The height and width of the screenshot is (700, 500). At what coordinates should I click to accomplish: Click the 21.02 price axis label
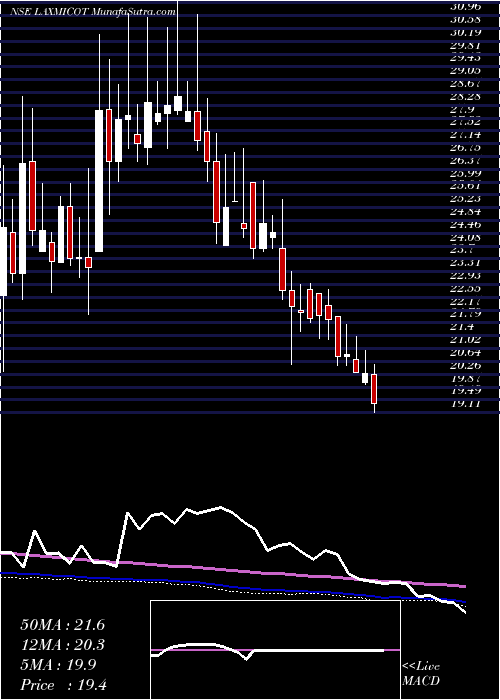[x=465, y=340]
